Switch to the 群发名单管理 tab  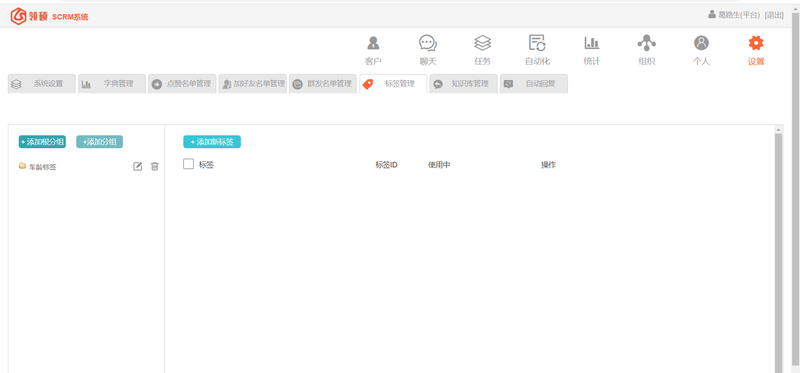323,84
